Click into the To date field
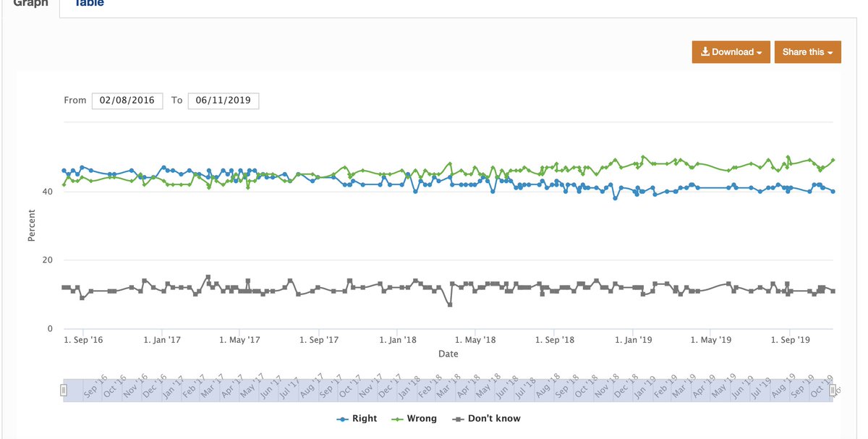 (x=223, y=101)
